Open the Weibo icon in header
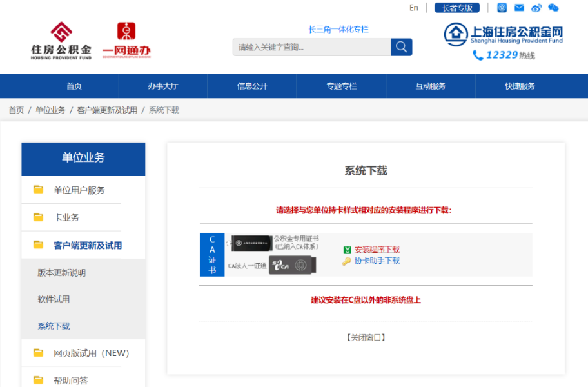The width and height of the screenshot is (588, 387). [x=536, y=8]
